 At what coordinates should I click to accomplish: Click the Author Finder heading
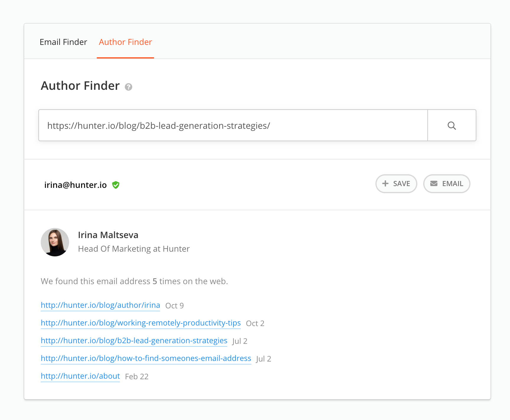[x=80, y=86]
